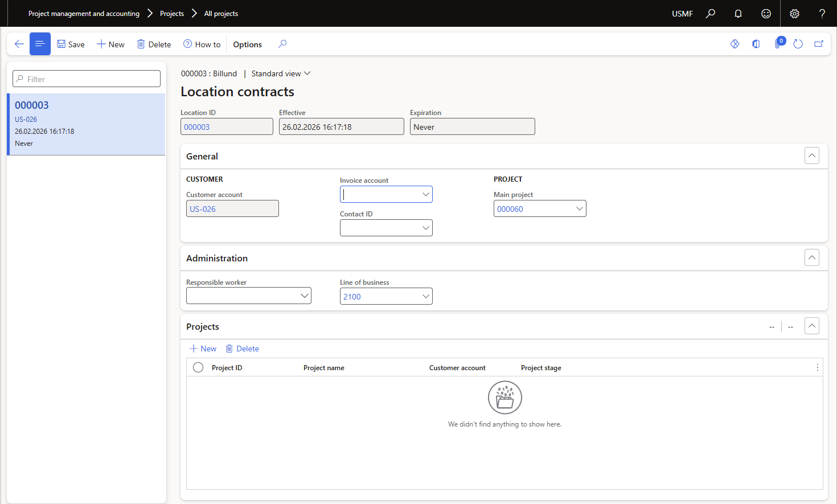
Task: Open settings gear icon
Action: pyautogui.click(x=794, y=14)
